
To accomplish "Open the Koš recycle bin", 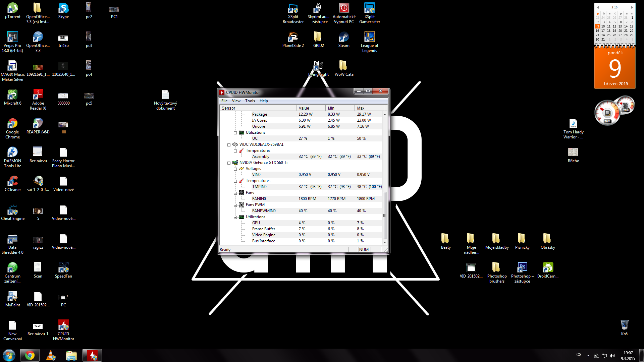I will (x=624, y=328).
